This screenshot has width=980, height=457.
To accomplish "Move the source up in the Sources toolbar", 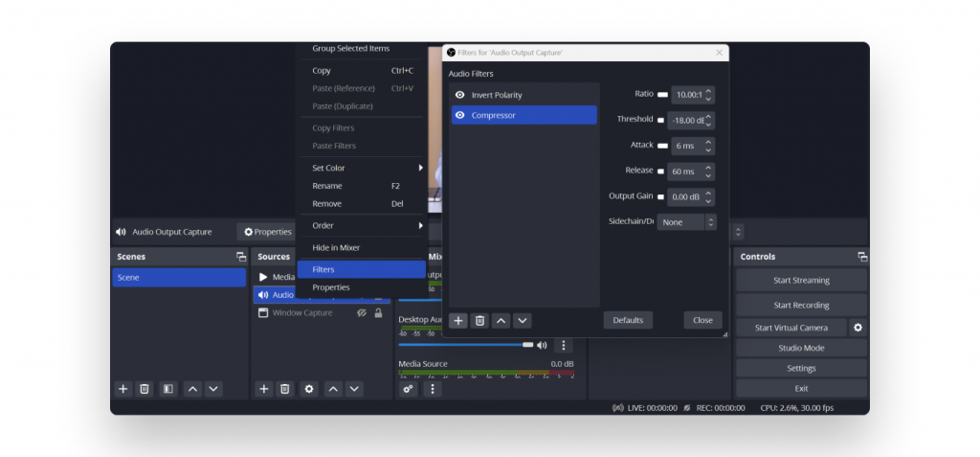I will pos(334,389).
